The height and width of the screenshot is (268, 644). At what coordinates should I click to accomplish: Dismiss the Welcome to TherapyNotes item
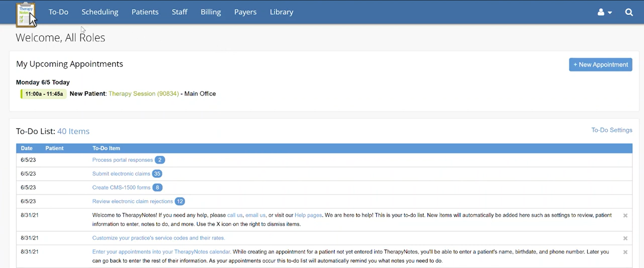click(x=625, y=216)
